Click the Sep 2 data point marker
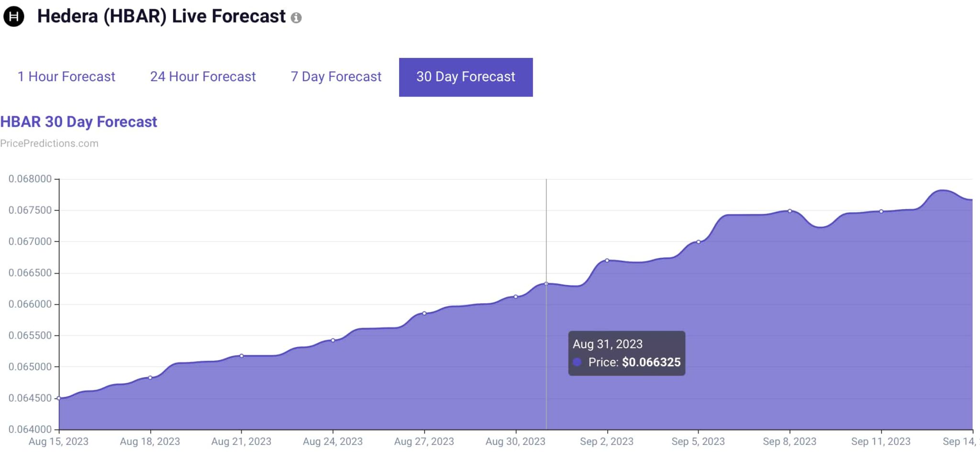 pyautogui.click(x=607, y=260)
